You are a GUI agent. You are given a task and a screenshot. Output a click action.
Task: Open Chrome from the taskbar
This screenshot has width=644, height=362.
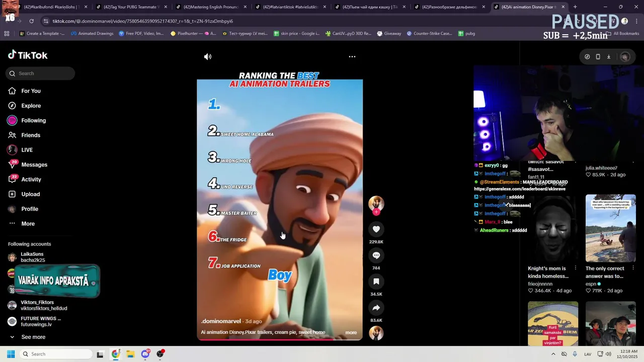[x=116, y=354]
